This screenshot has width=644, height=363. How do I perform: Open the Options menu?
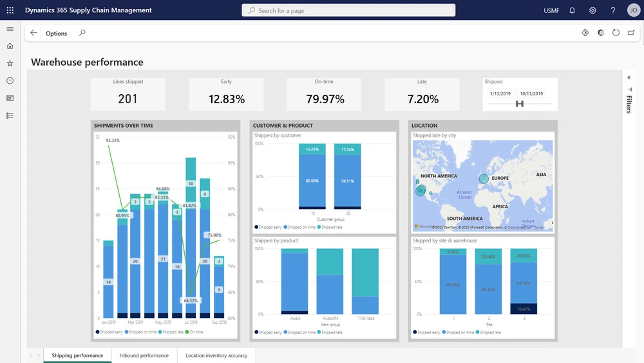click(56, 34)
